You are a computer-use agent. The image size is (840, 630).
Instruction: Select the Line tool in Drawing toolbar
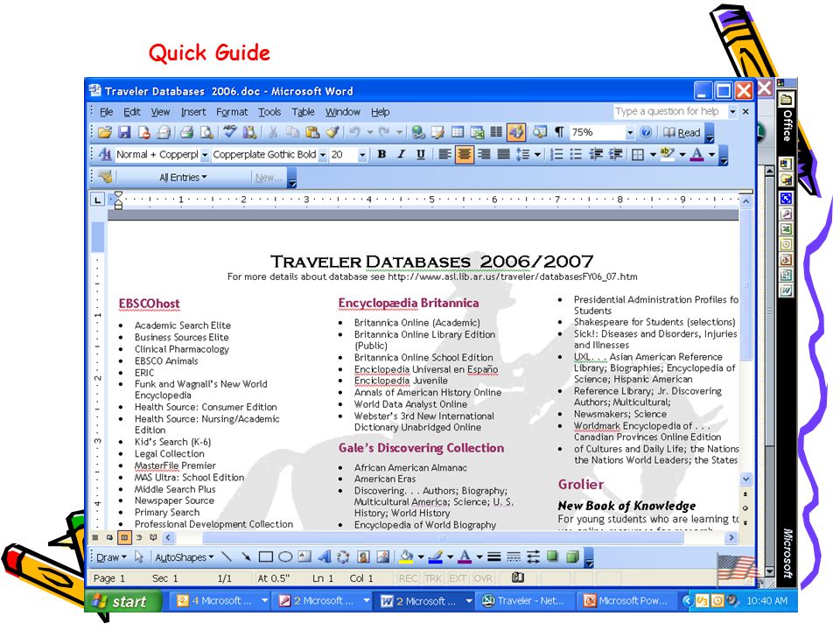(227, 557)
